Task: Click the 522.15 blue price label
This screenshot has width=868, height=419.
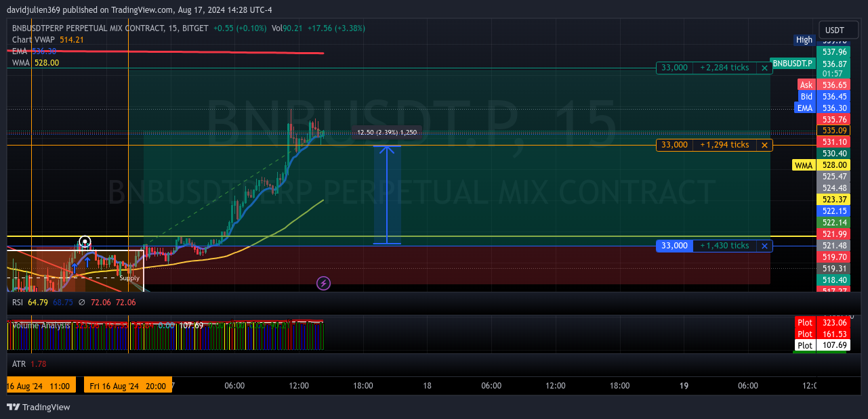Action: [834, 211]
